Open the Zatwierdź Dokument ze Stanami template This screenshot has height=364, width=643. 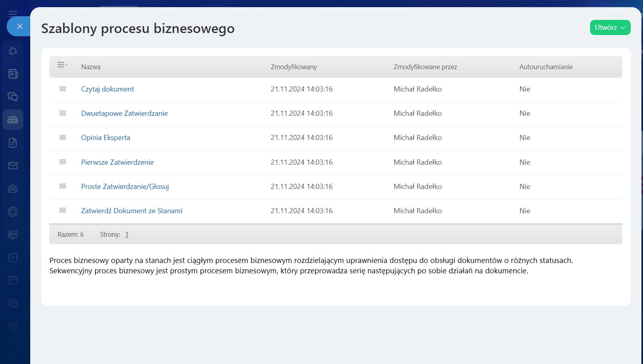pyautogui.click(x=132, y=211)
